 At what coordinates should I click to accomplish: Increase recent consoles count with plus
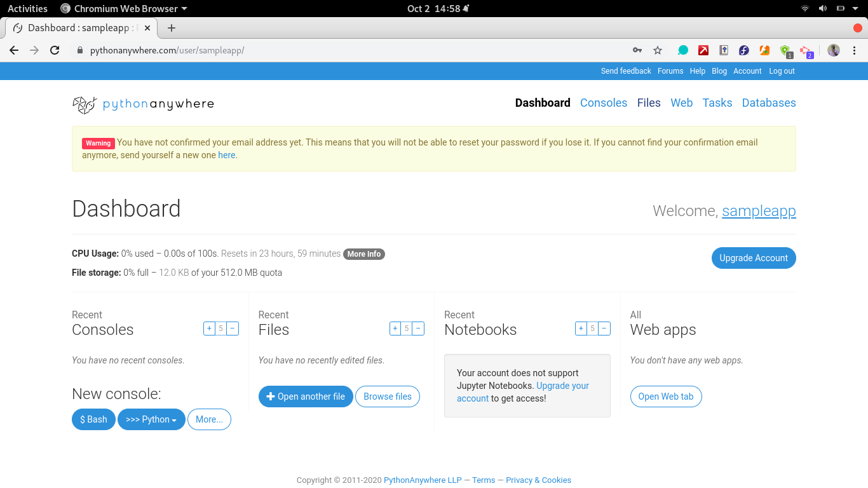pyautogui.click(x=209, y=329)
